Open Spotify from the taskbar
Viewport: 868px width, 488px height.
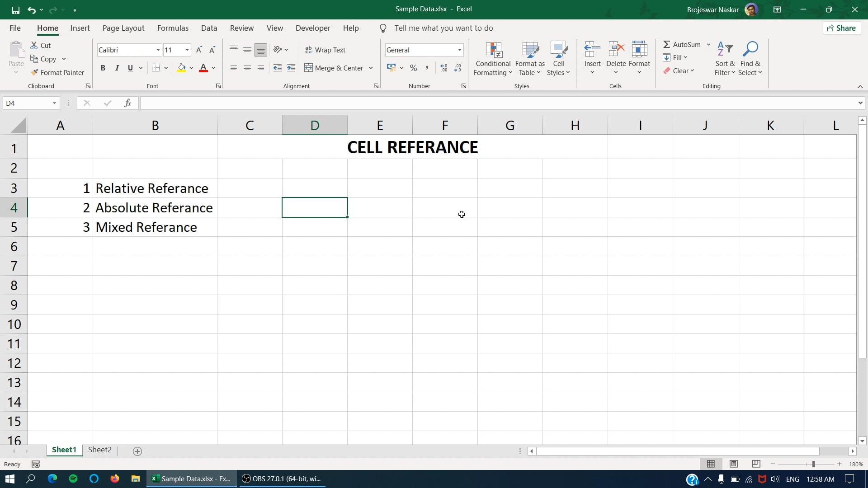click(73, 479)
